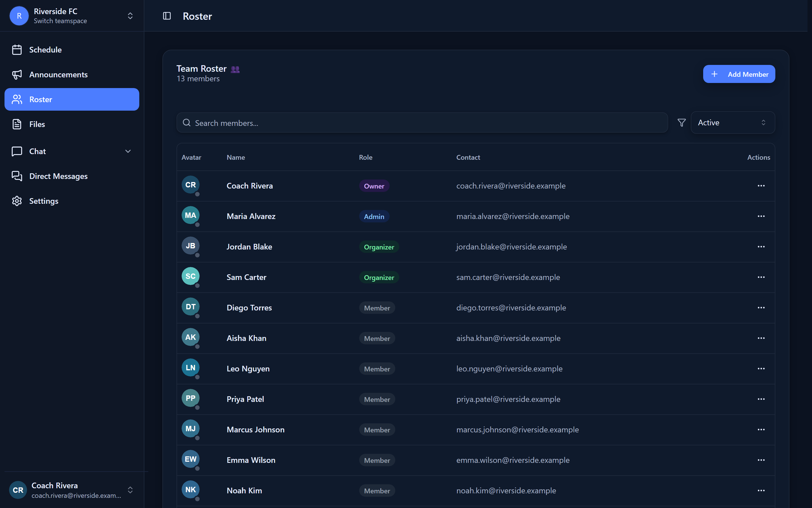The height and width of the screenshot is (508, 812).
Task: Open actions menu for Aisha Khan
Action: pos(761,338)
